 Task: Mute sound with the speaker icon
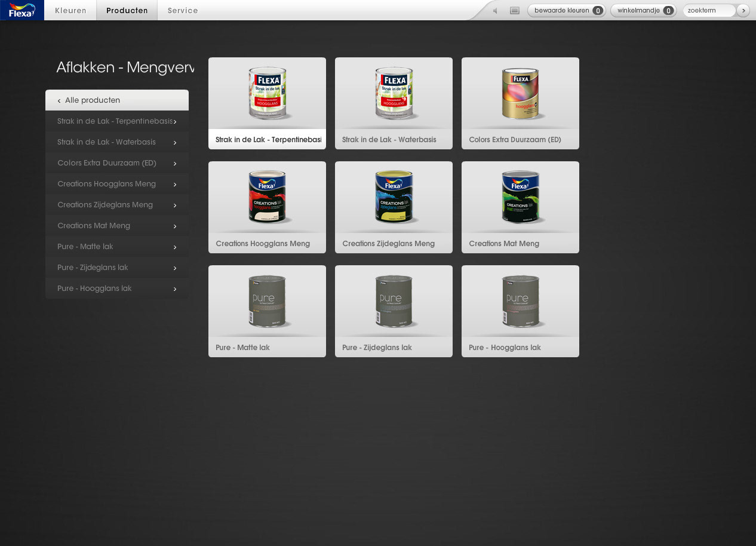click(495, 11)
